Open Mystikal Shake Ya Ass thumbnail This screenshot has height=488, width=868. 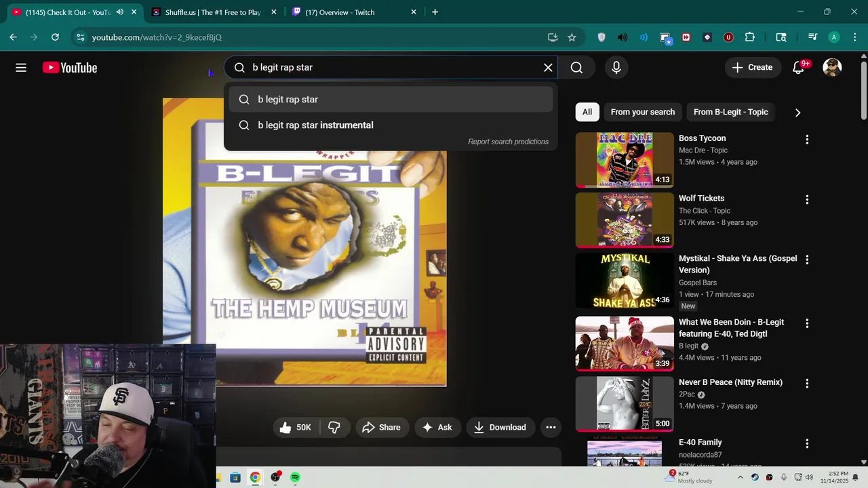pos(625,280)
